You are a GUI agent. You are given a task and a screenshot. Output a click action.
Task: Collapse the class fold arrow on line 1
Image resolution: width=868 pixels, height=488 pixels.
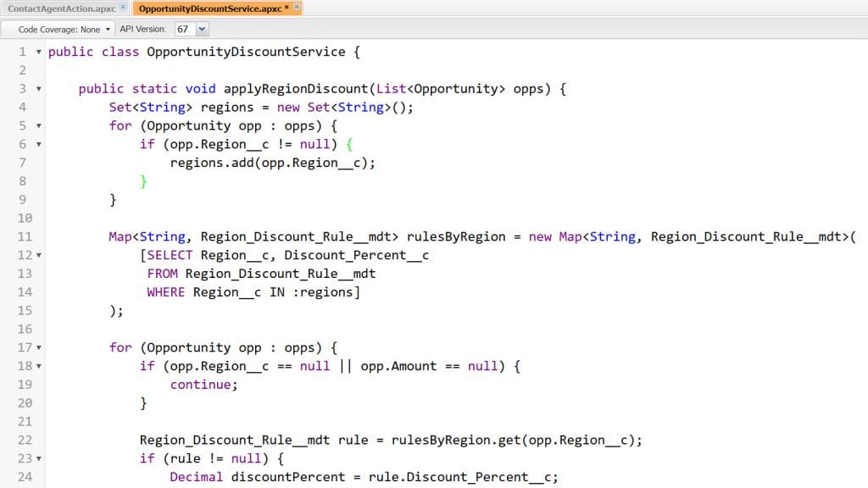coord(39,52)
